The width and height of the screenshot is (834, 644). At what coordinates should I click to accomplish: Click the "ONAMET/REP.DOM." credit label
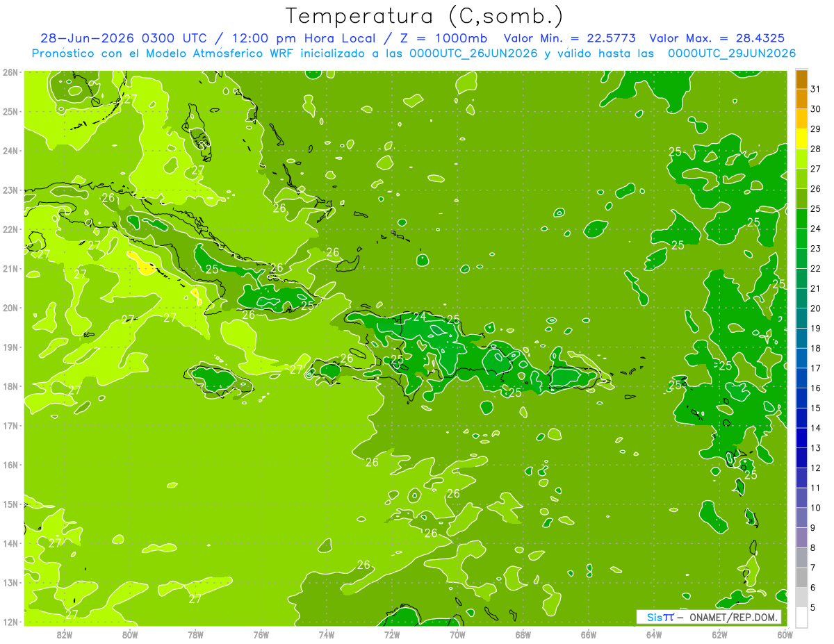point(733,617)
